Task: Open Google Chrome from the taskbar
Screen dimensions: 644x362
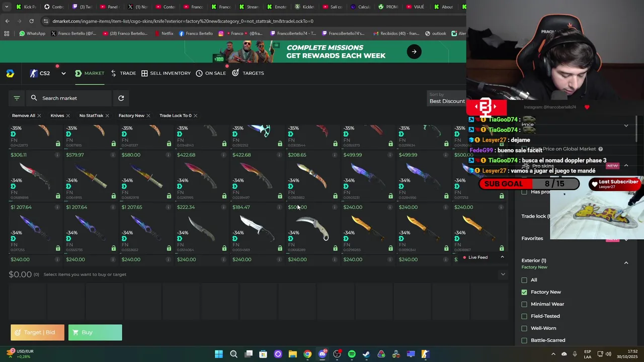Action: click(307, 354)
